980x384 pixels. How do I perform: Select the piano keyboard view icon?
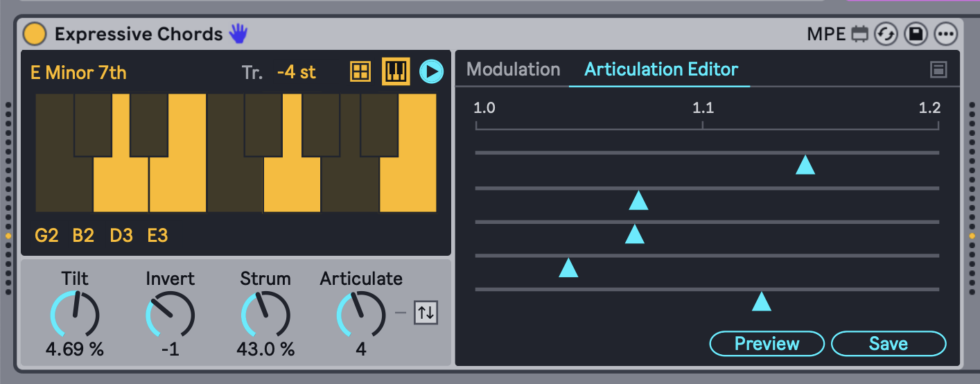(x=396, y=71)
